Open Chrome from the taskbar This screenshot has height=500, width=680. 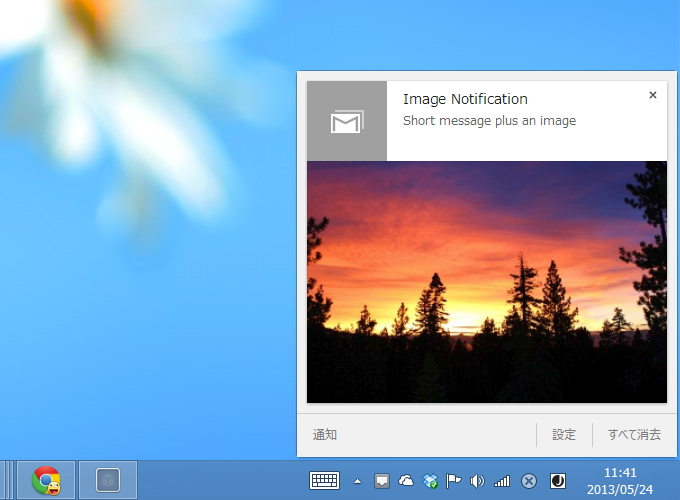[46, 480]
